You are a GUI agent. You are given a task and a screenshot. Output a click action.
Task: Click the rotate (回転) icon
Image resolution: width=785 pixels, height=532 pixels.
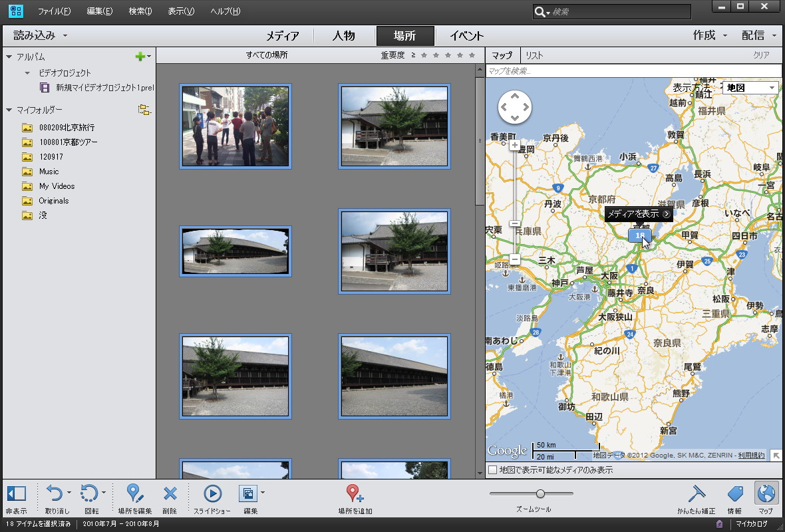click(89, 493)
